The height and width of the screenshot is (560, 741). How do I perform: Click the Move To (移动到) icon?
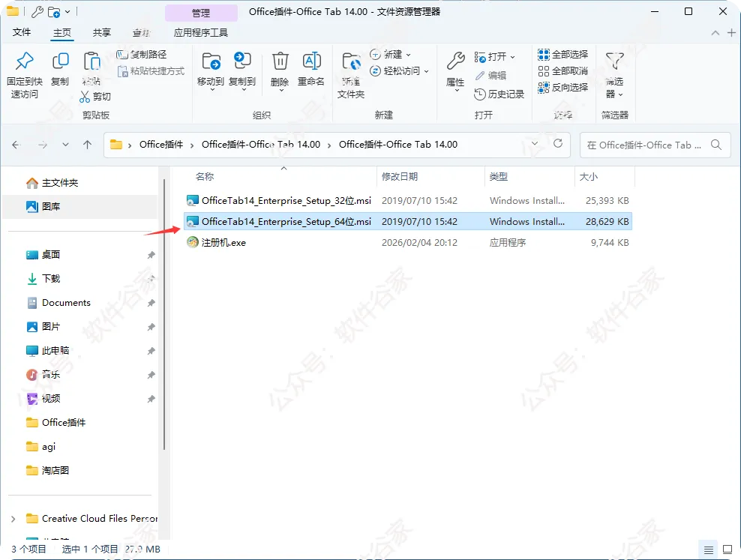[x=211, y=61]
